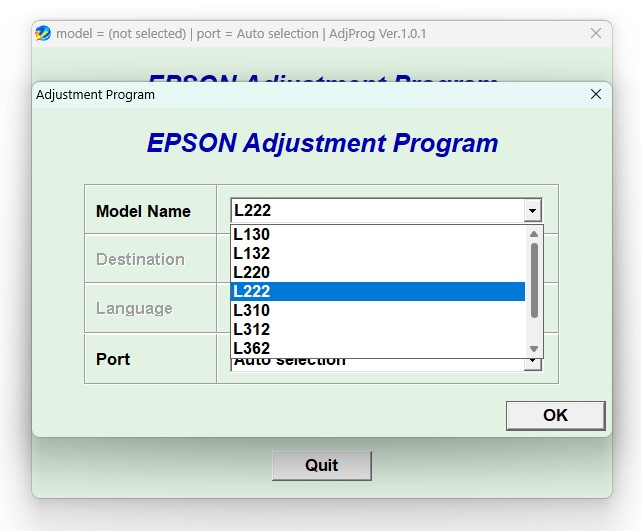The height and width of the screenshot is (531, 641).
Task: Click the Adjustment Program dialog title
Action: click(x=95, y=95)
